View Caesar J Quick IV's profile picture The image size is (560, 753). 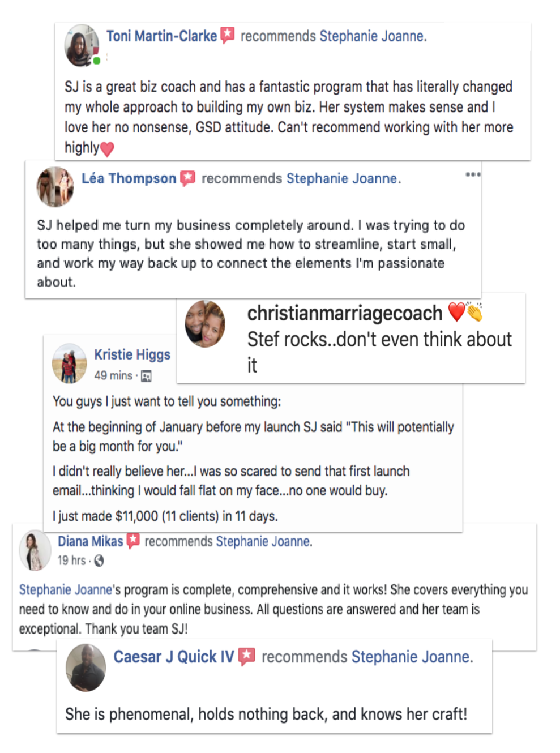[x=86, y=668]
